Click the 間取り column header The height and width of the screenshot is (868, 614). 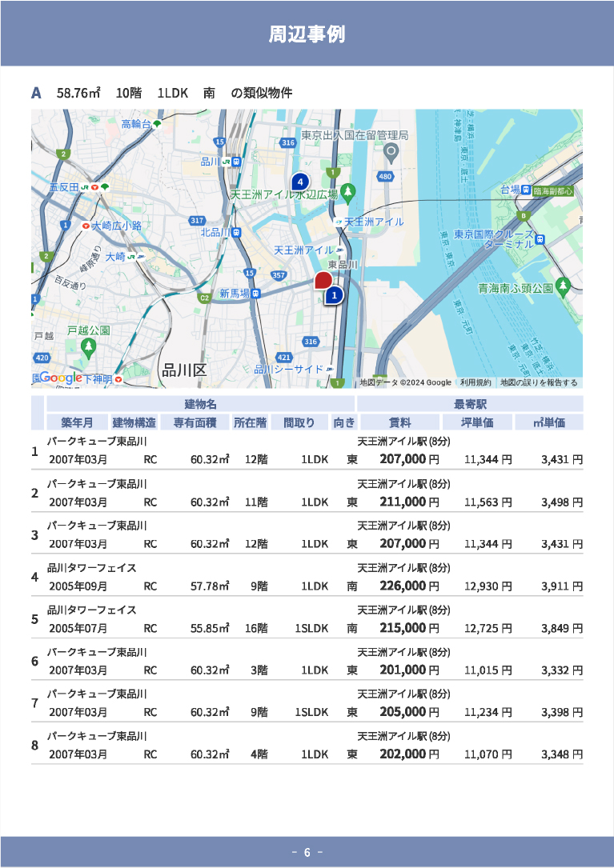tap(299, 422)
